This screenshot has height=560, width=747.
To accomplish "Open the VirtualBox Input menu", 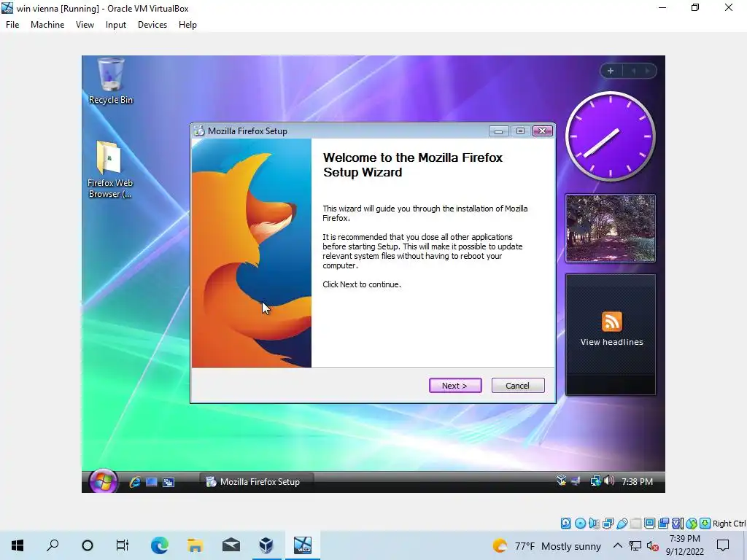I will [116, 25].
